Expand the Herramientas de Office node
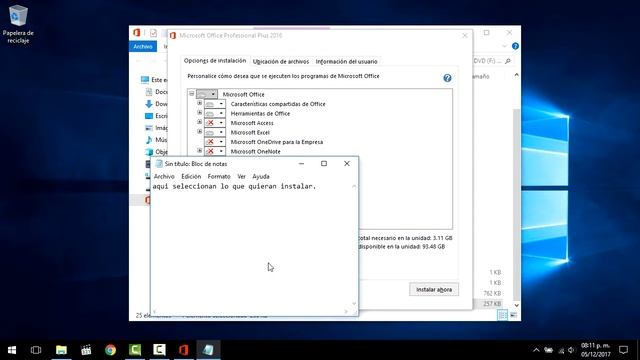The image size is (640, 360). 200,113
